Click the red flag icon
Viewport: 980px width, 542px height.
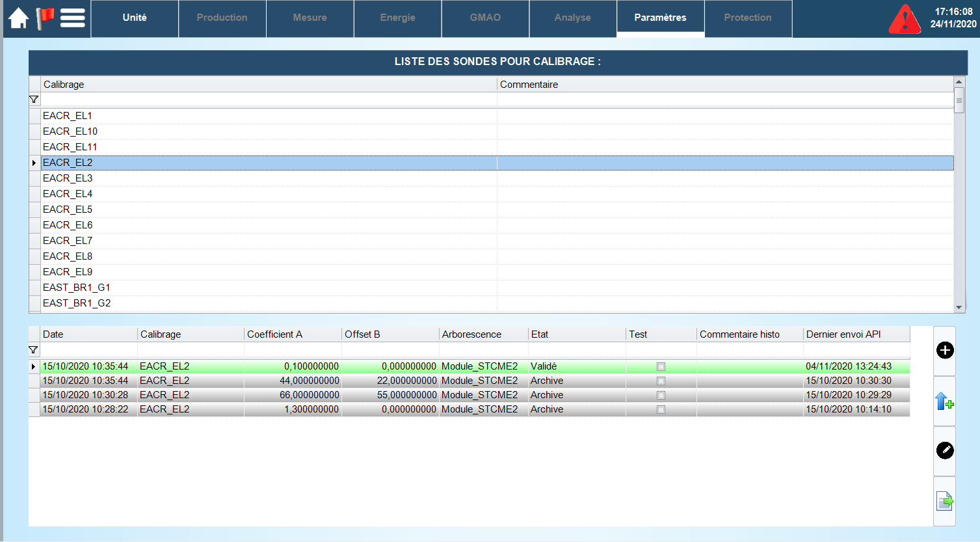tap(45, 18)
